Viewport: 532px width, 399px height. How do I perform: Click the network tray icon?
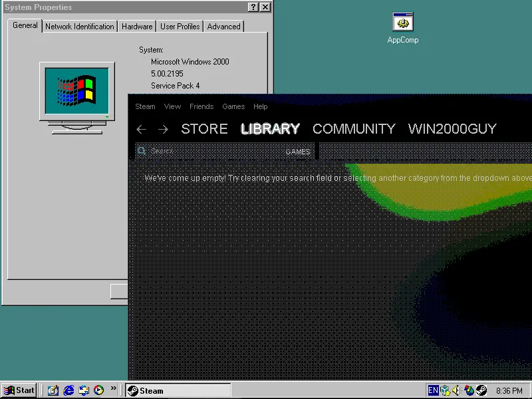point(445,390)
